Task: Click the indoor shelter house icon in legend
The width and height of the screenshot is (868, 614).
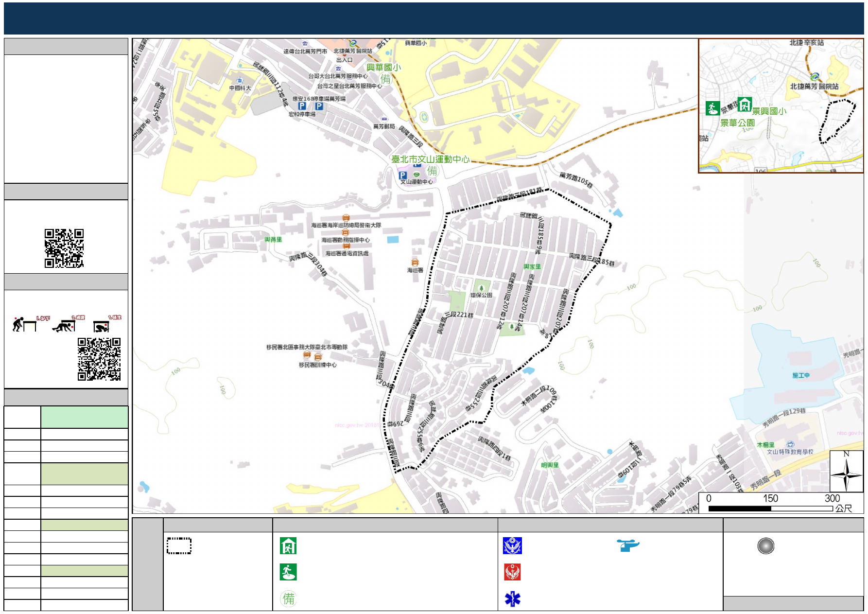Action: point(288,546)
